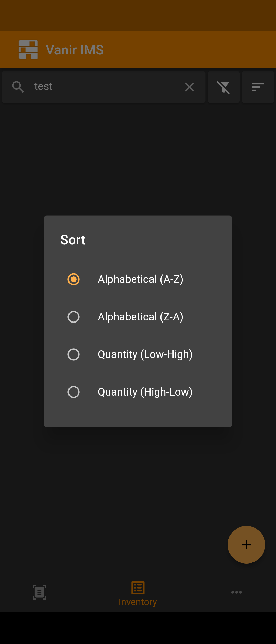Screen dimensions: 276x644
Task: Click the Vanir IMS title text
Action: (75, 50)
